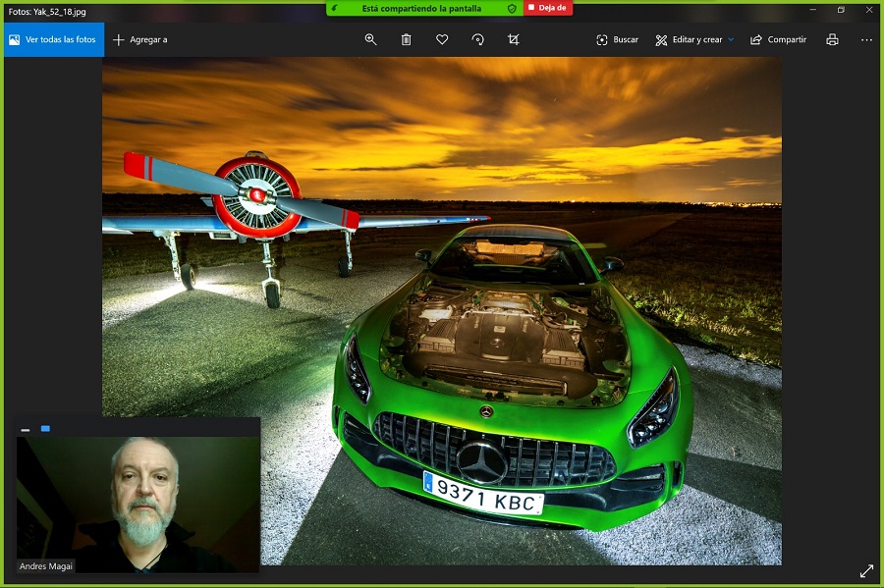
Task: Click the screen sharing shield icon
Action: (x=512, y=9)
